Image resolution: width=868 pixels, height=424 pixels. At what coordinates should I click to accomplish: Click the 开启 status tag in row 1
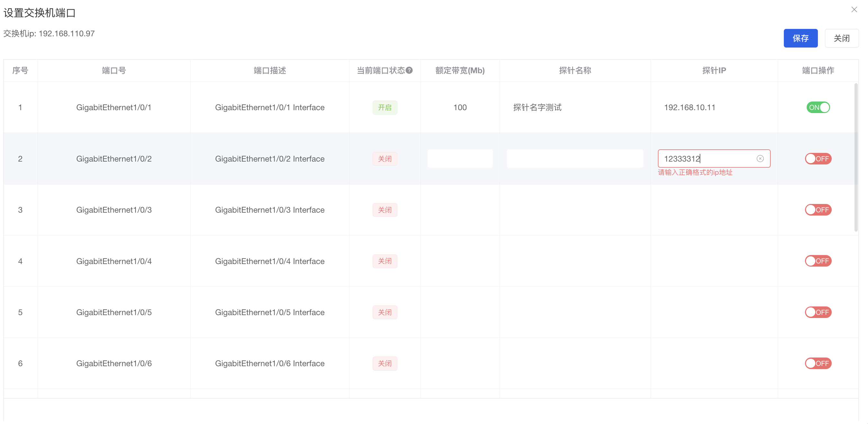(x=385, y=108)
